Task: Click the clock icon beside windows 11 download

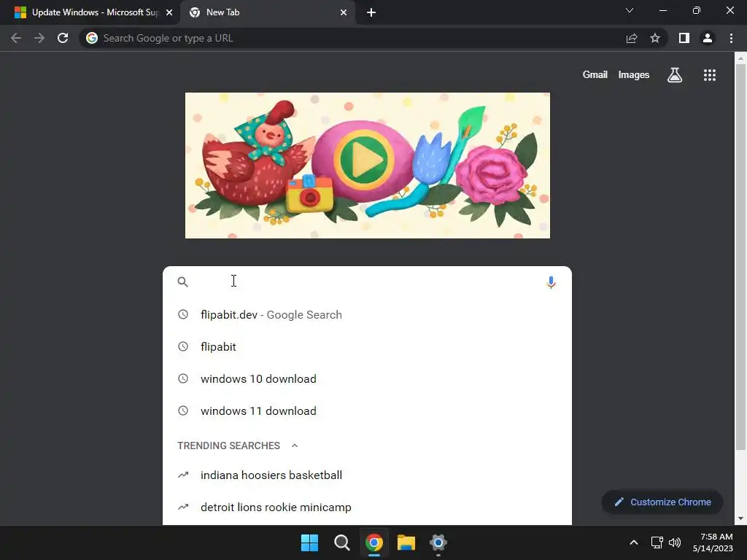Action: coord(183,411)
